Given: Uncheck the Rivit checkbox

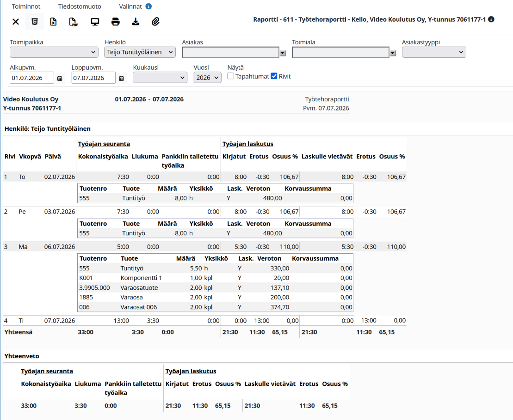Looking at the screenshot, I should tap(274, 76).
